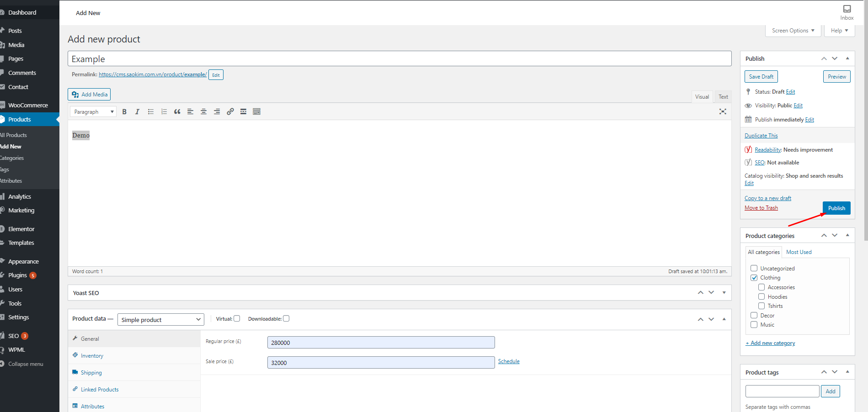
Task: Click into the Regular price field
Action: point(381,343)
